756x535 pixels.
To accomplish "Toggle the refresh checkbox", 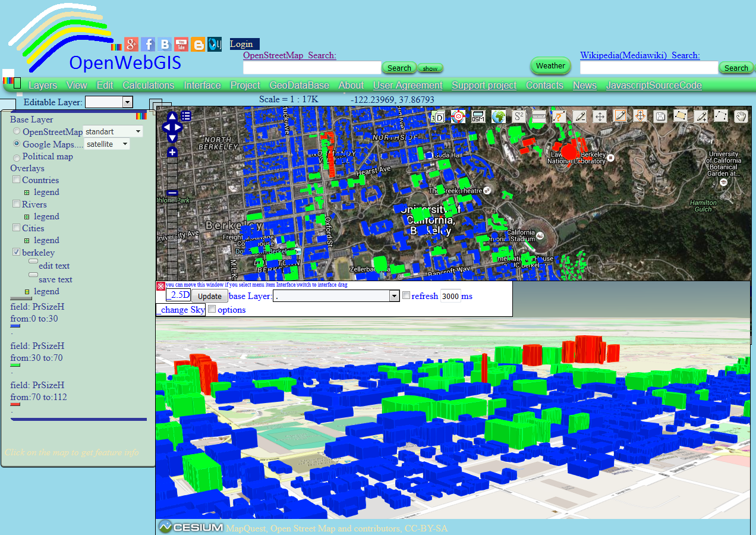I will 406,295.
